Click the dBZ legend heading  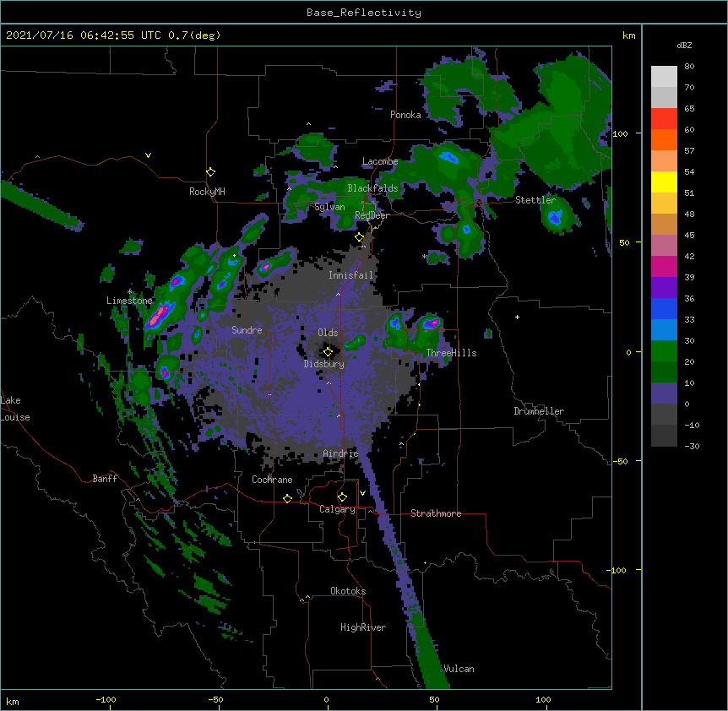(684, 45)
